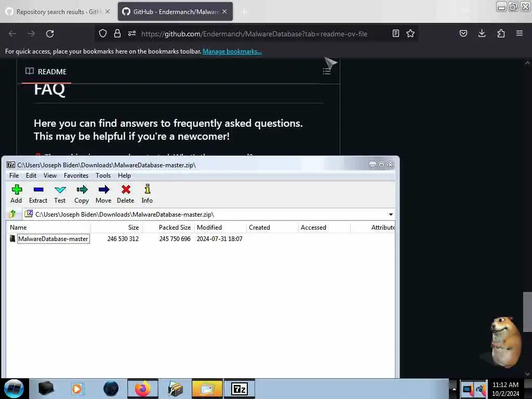Click the browser Back arrow
Image resolution: width=532 pixels, height=399 pixels.
[x=12, y=34]
